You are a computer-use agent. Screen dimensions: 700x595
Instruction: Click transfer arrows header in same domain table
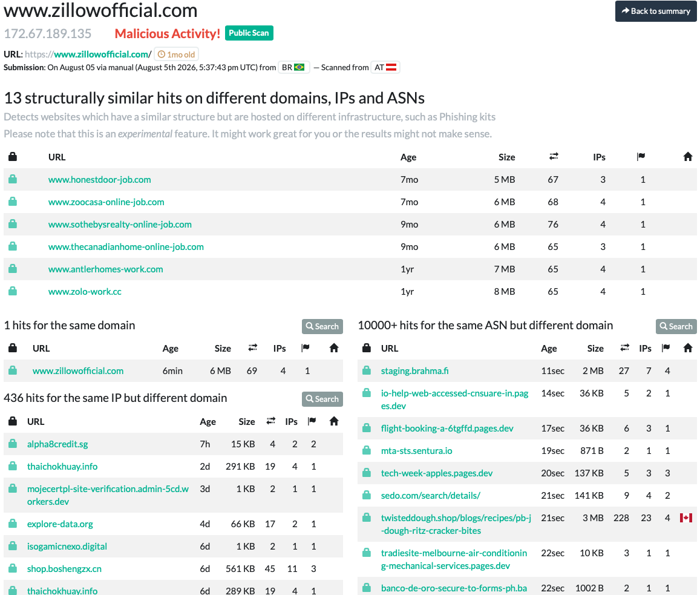(253, 347)
